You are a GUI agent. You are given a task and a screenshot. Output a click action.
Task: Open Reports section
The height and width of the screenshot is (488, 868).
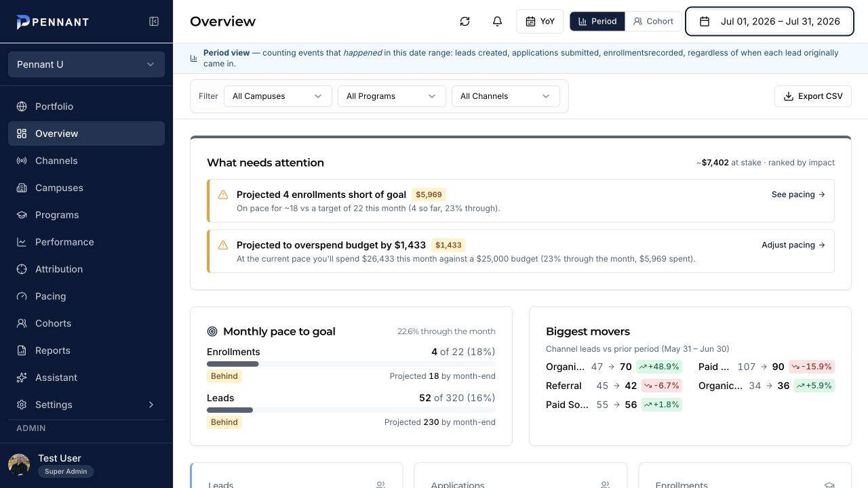pyautogui.click(x=86, y=350)
